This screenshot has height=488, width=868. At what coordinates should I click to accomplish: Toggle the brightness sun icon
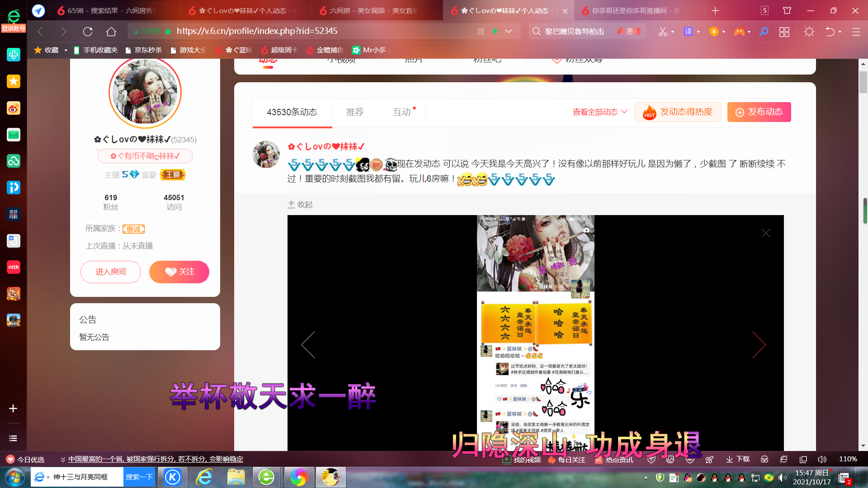809,32
